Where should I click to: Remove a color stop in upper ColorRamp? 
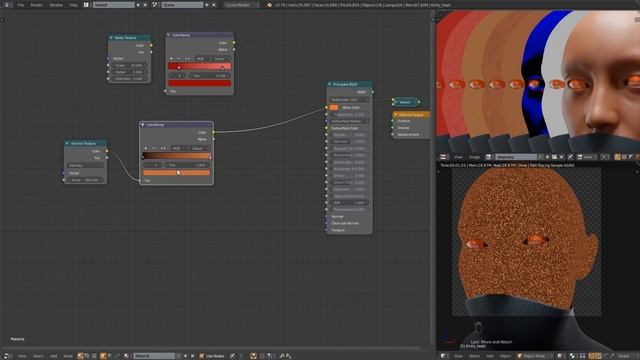click(179, 58)
